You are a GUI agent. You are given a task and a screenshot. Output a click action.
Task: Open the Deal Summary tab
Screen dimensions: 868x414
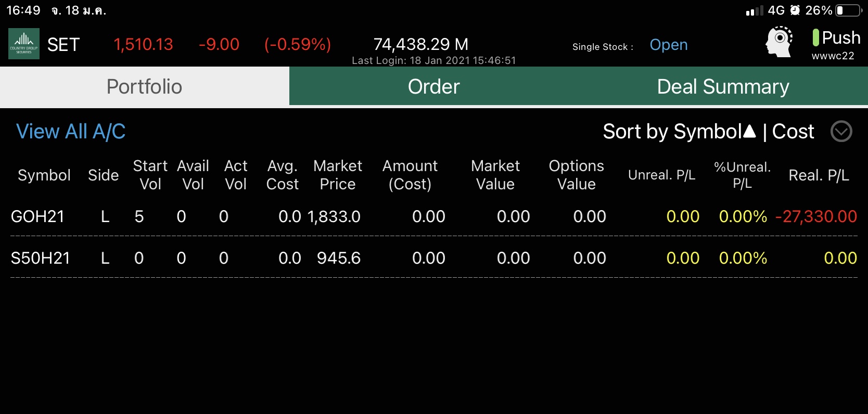coord(723,86)
